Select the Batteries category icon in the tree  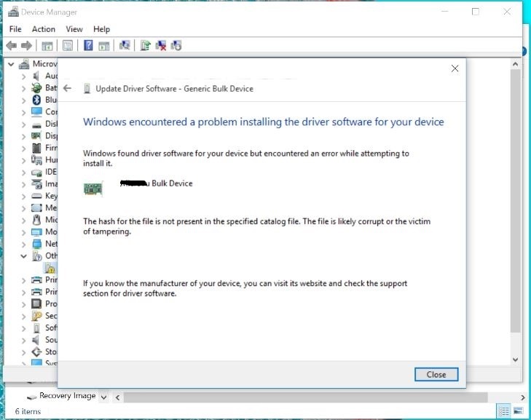pyautogui.click(x=36, y=87)
